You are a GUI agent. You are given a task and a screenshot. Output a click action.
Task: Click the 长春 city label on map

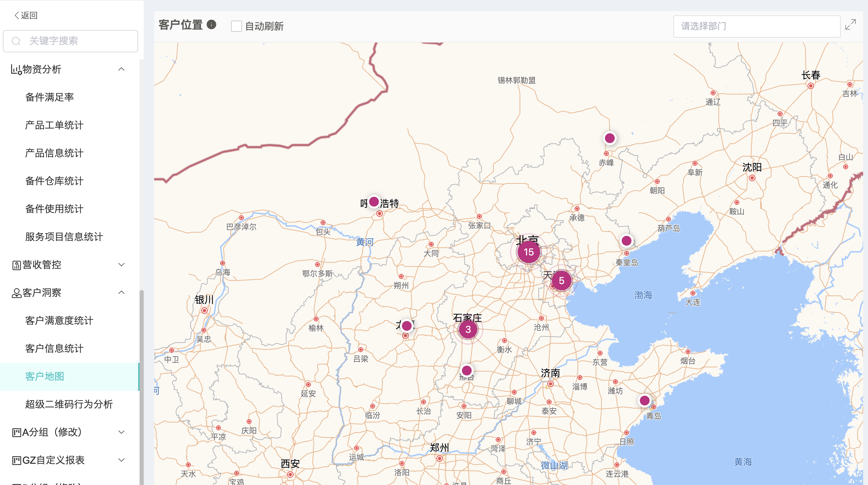[811, 75]
